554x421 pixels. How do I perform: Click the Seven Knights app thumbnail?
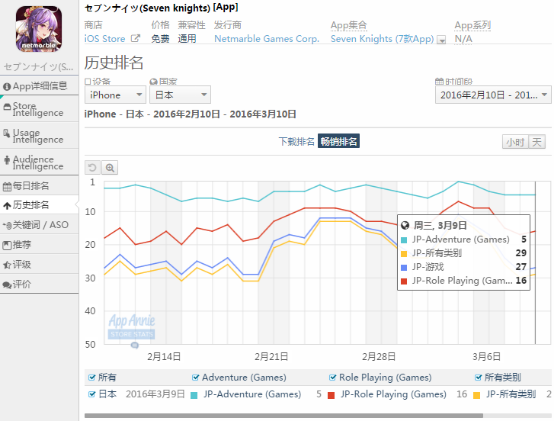coord(39,29)
